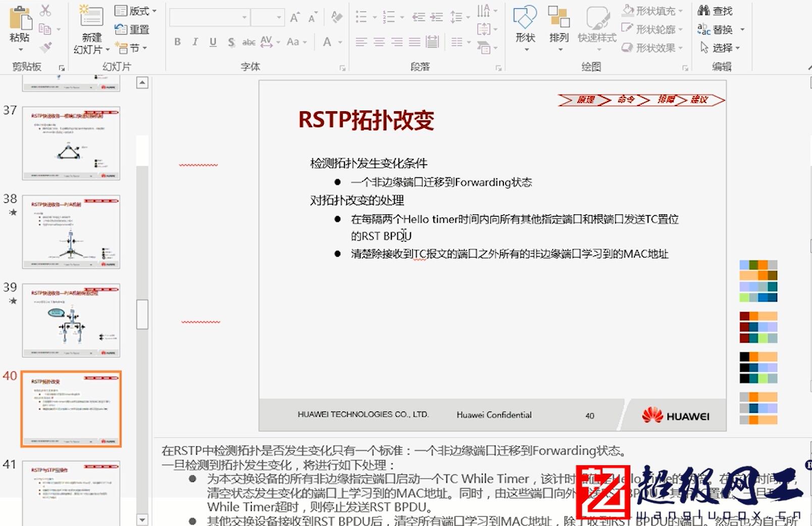Click bullet text 一个非边缘端口迁移到Forwarding状态
The image size is (812, 526).
(x=441, y=182)
